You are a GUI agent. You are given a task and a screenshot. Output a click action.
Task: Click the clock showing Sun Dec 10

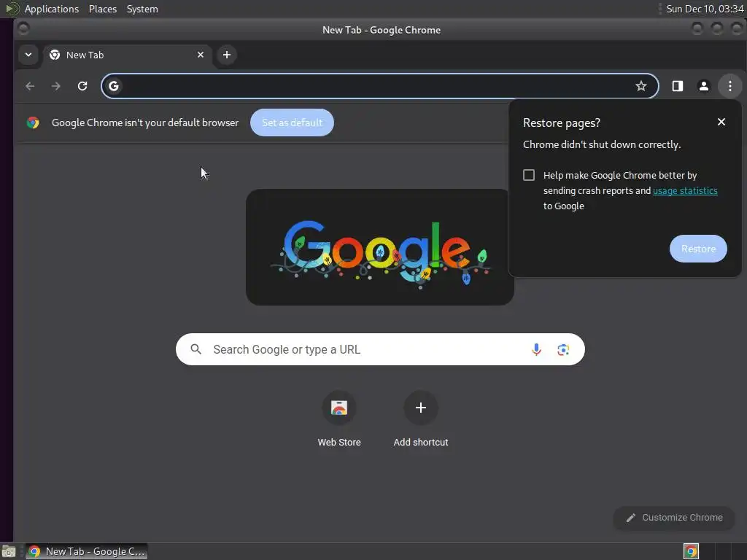[705, 9]
